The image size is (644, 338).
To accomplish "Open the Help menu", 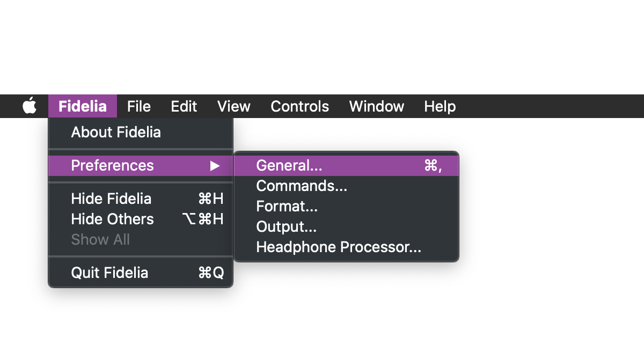I will coord(440,106).
